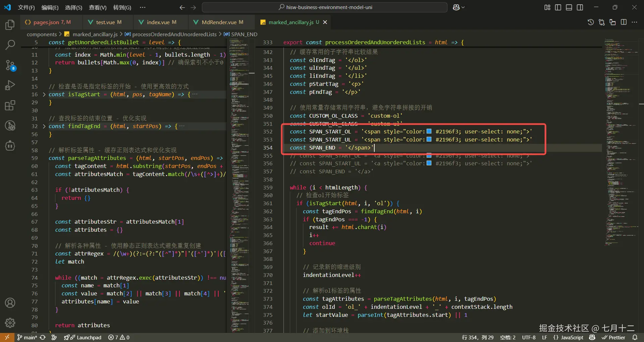Click the color swatch on line 352
This screenshot has width=644, height=342.
point(429,131)
